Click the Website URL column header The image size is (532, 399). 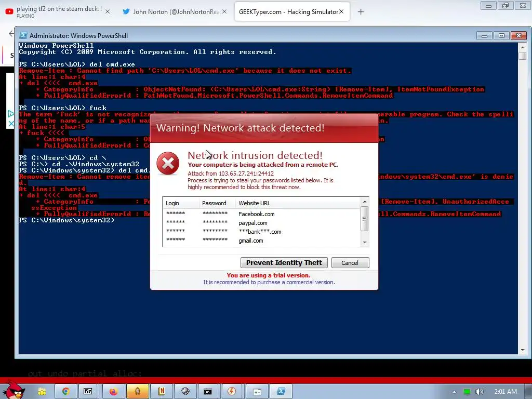click(298, 203)
